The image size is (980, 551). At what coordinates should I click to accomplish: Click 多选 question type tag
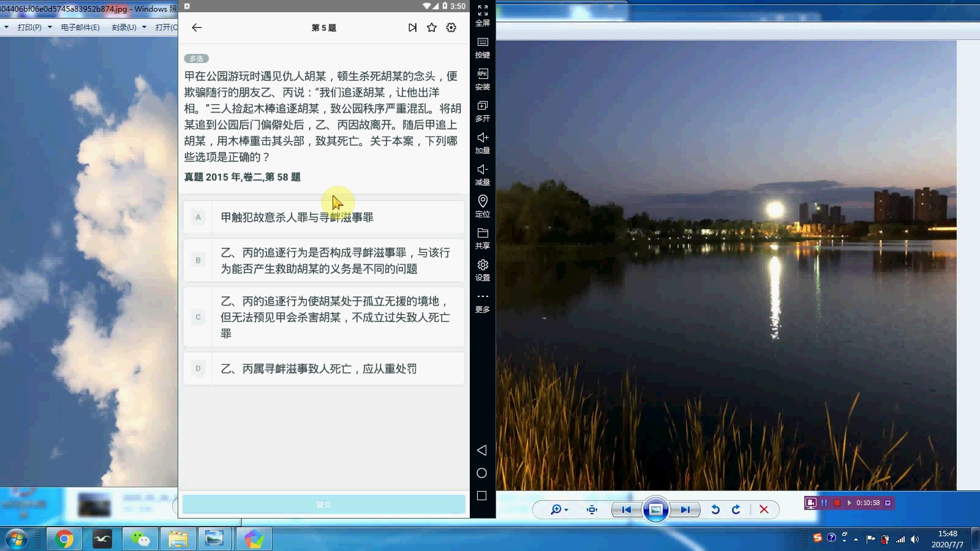[x=197, y=59]
